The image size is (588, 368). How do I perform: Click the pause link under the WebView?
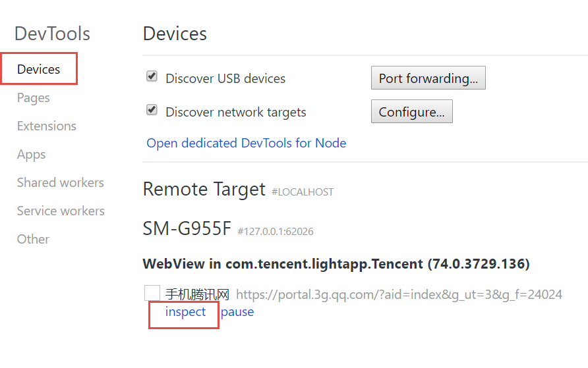click(237, 311)
